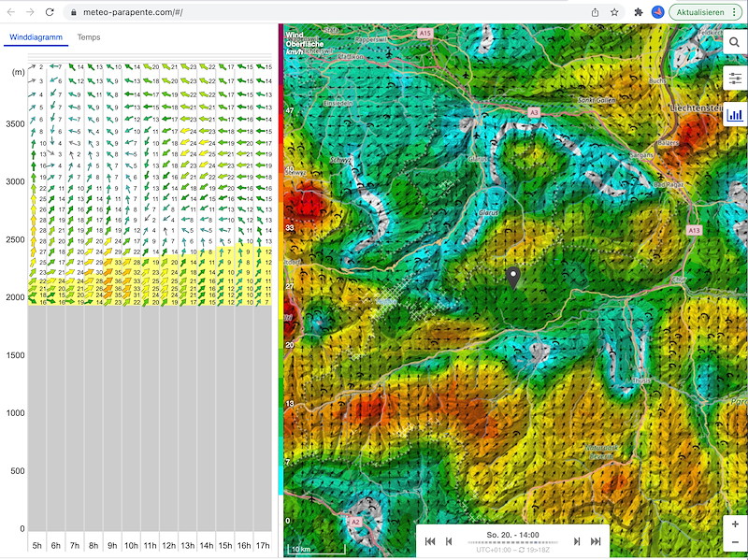Zoom out on the map
The height and width of the screenshot is (560, 748).
[x=735, y=543]
